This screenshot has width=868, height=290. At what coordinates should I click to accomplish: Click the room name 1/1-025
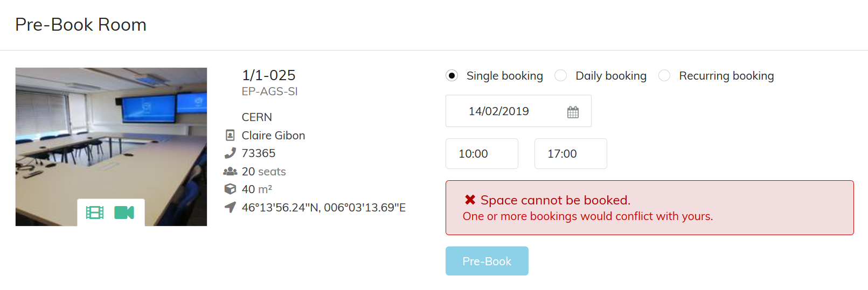pyautogui.click(x=268, y=75)
